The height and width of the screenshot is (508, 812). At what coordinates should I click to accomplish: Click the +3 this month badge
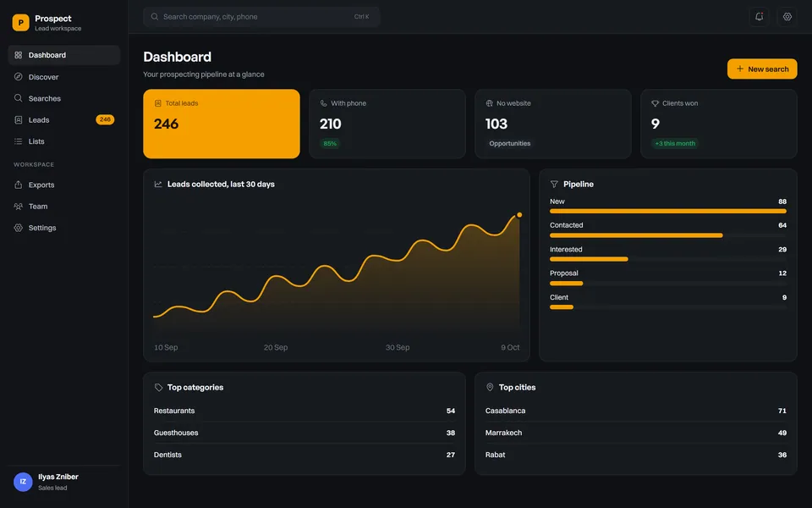pos(675,144)
